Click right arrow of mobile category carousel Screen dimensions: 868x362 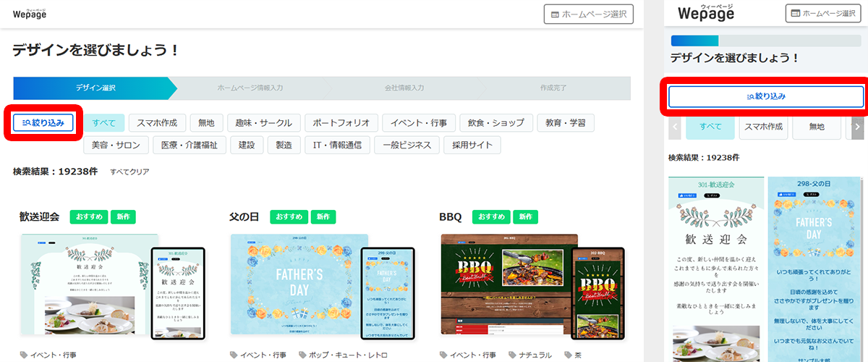pyautogui.click(x=857, y=127)
